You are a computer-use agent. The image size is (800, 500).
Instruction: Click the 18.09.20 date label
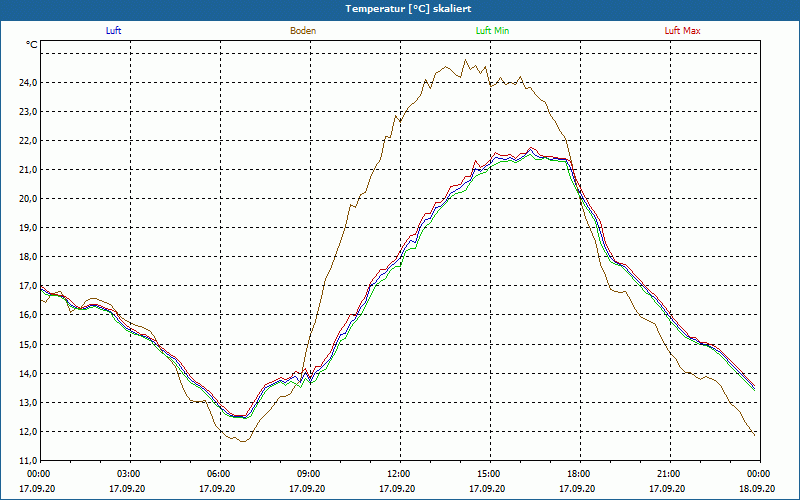(757, 488)
